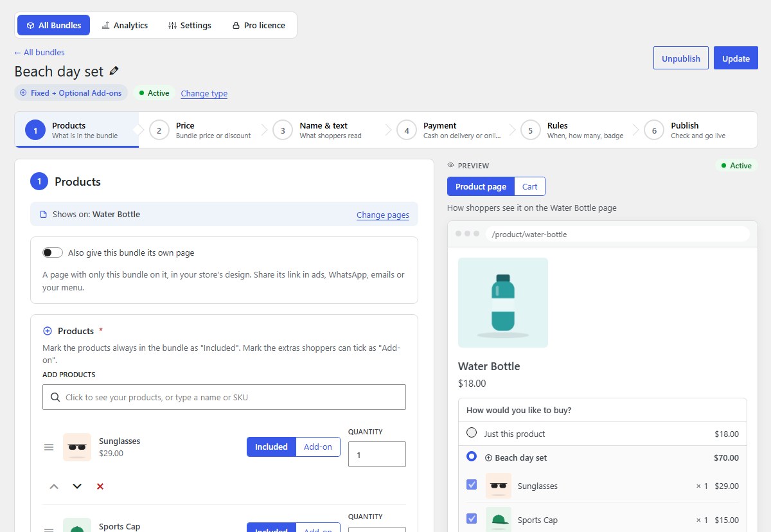Open the Settings tab

pos(190,25)
